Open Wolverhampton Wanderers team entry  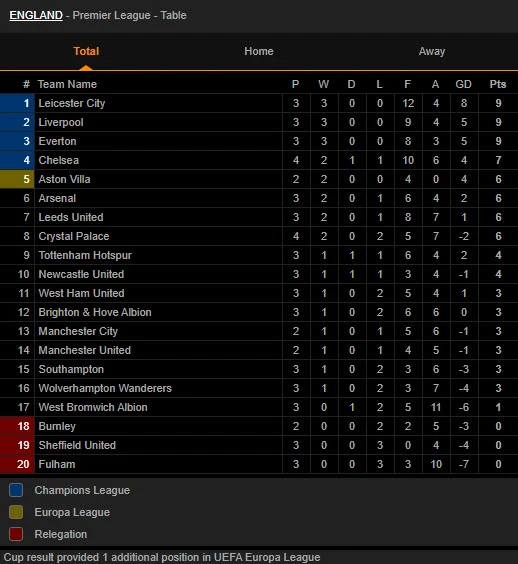coord(105,388)
